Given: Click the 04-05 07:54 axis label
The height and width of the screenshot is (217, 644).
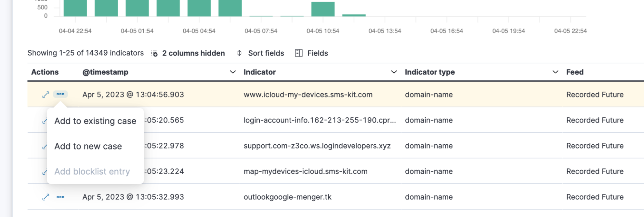Looking at the screenshot, I should (261, 31).
